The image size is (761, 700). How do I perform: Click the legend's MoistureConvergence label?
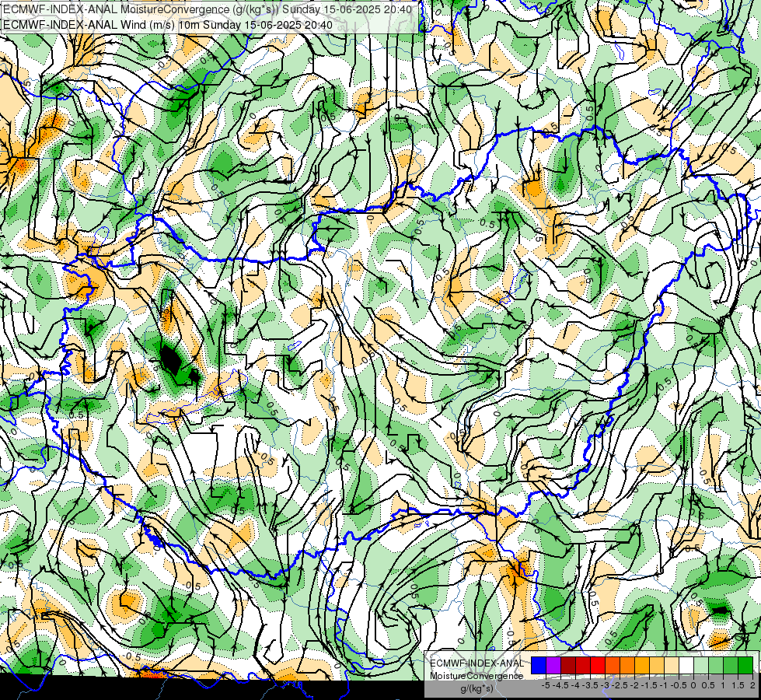tap(476, 676)
